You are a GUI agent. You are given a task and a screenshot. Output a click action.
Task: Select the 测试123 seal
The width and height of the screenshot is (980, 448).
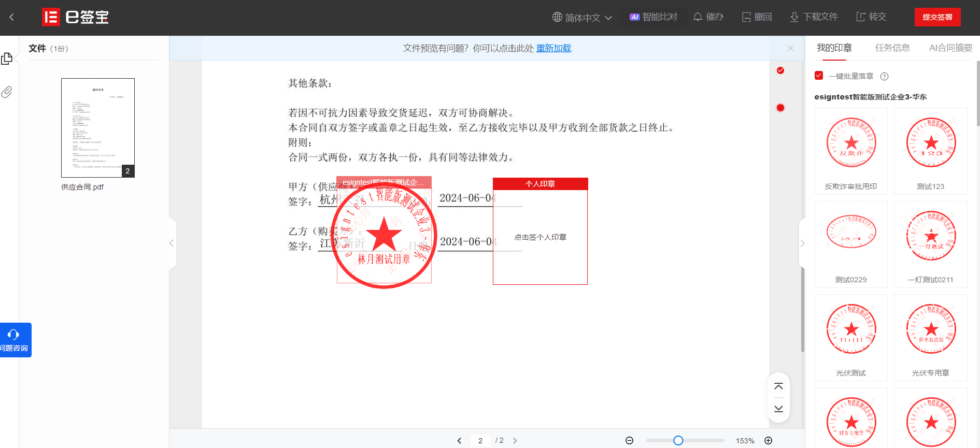pyautogui.click(x=931, y=151)
